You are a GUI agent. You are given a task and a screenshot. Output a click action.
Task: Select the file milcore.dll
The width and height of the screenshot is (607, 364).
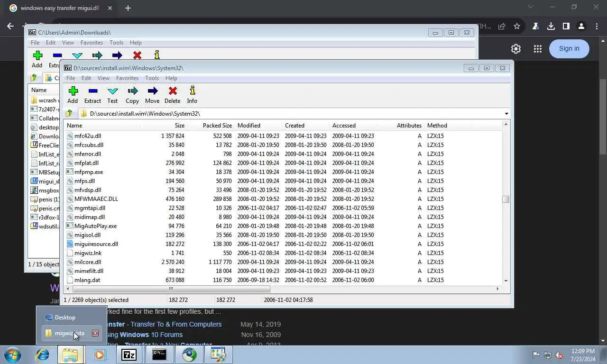coord(88,262)
